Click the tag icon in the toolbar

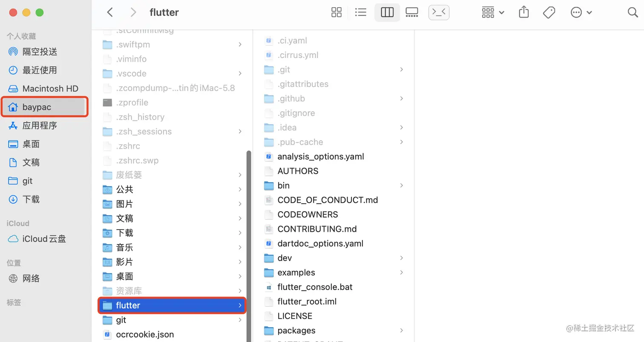[x=549, y=12]
